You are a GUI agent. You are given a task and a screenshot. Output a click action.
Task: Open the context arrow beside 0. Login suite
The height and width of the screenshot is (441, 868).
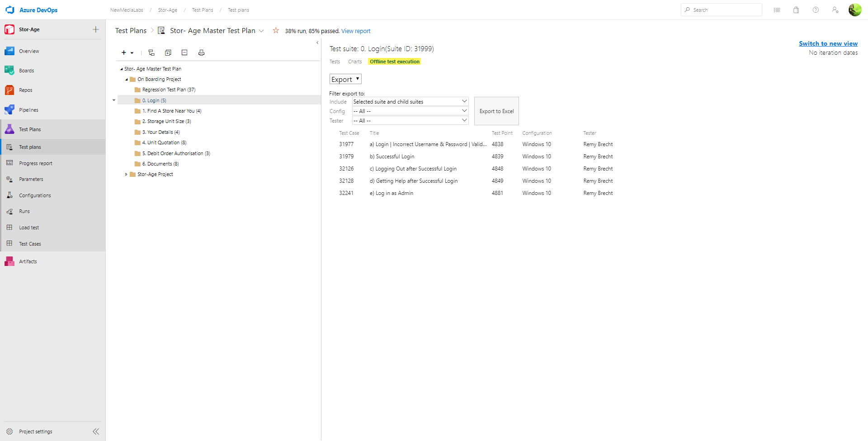click(x=114, y=100)
